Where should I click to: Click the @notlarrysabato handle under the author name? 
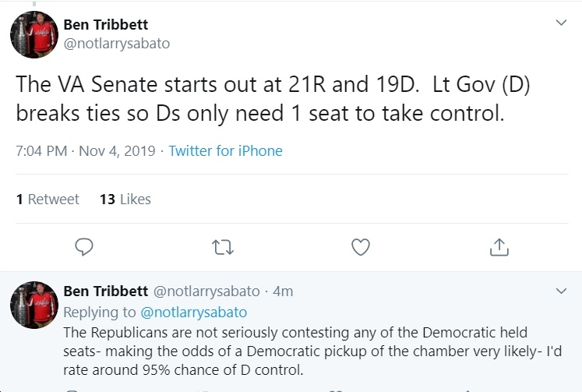click(117, 44)
